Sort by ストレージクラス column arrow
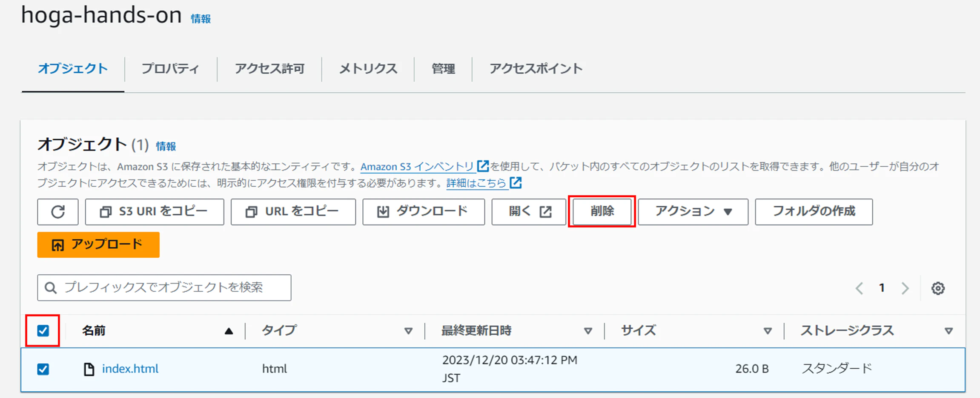This screenshot has height=398, width=980. coord(948,331)
